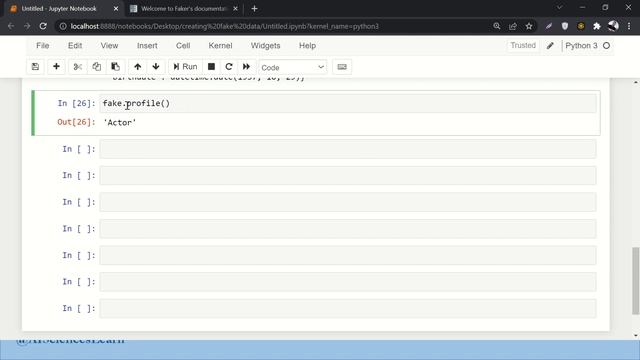Click the feather extension icon
This screenshot has height=360, width=640.
click(549, 26)
